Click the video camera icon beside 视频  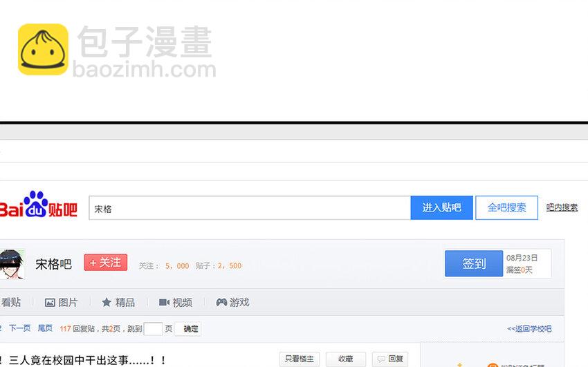click(164, 302)
